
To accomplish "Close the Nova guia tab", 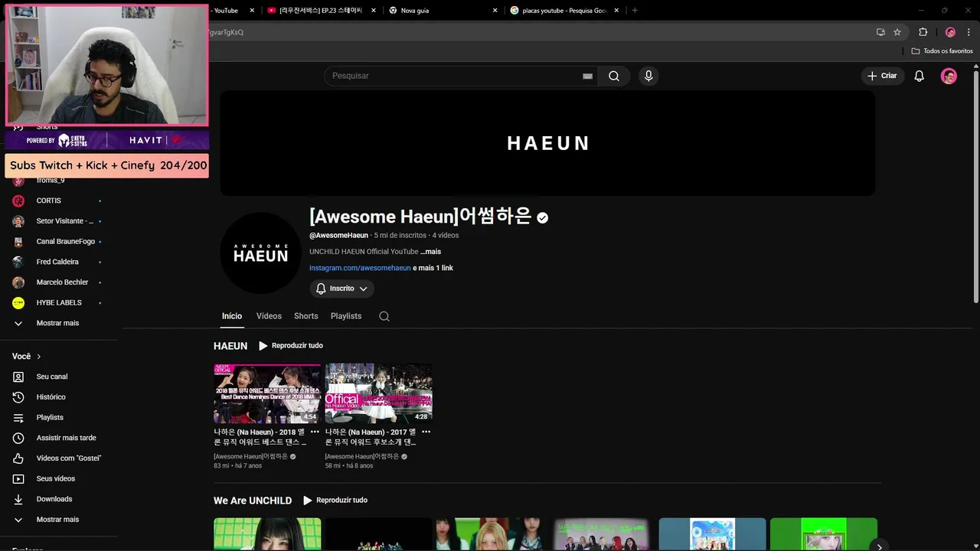I will pyautogui.click(x=495, y=11).
